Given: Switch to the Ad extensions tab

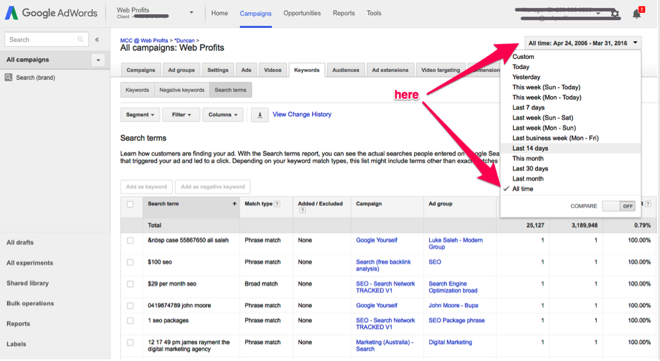Looking at the screenshot, I should point(390,70).
